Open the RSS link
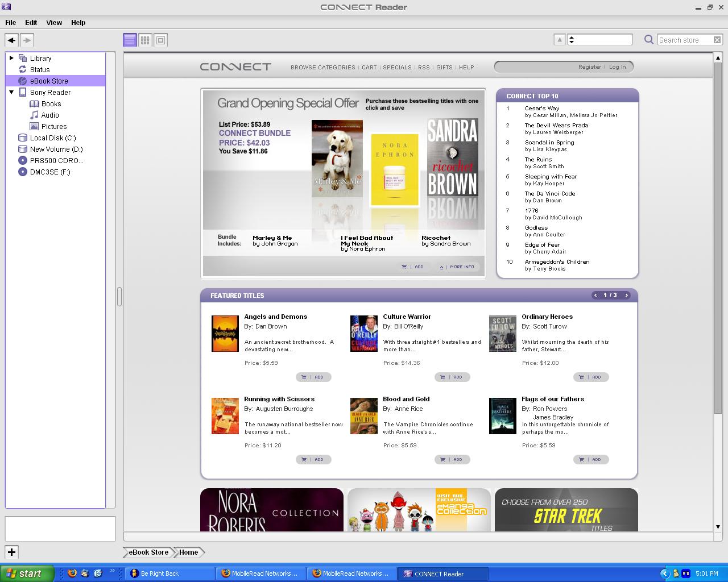The width and height of the screenshot is (728, 582). 424,67
